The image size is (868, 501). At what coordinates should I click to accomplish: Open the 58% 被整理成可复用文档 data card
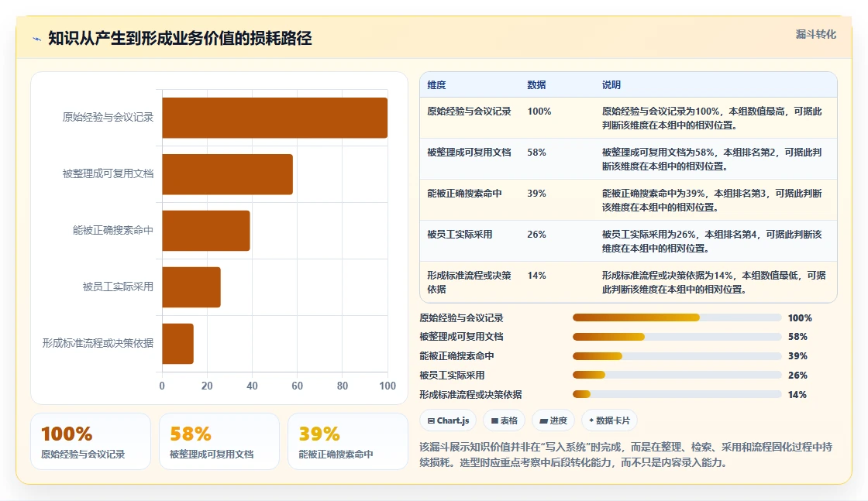219,441
